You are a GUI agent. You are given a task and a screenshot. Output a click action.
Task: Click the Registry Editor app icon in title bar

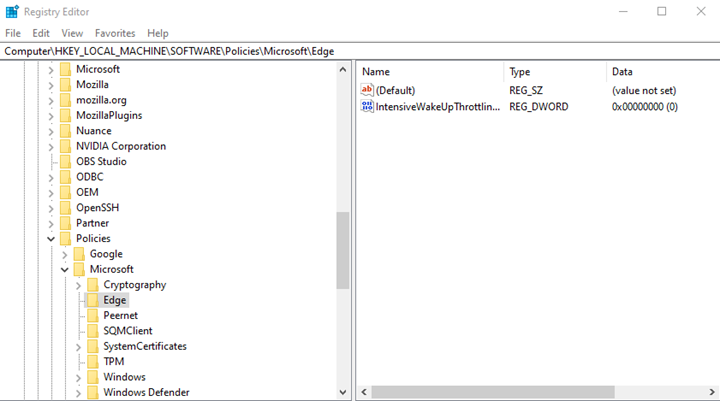pos(12,11)
